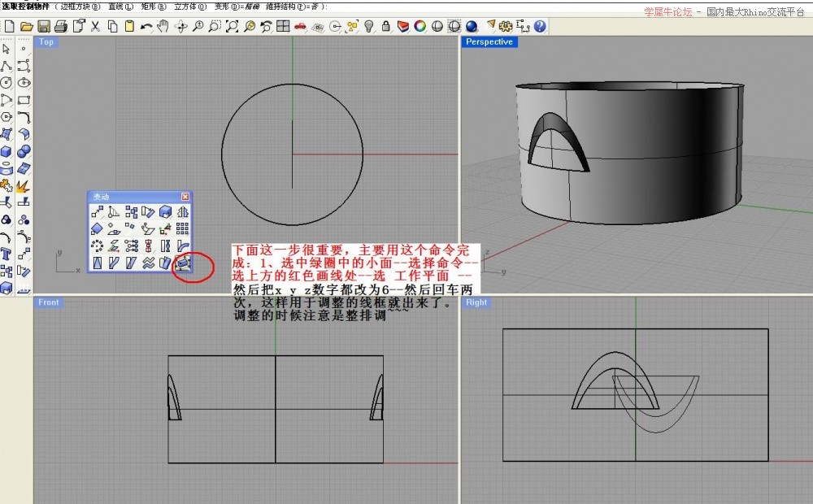Viewport: 813px width, 504px height.
Task: Click the Perspective viewport title
Action: coord(489,42)
